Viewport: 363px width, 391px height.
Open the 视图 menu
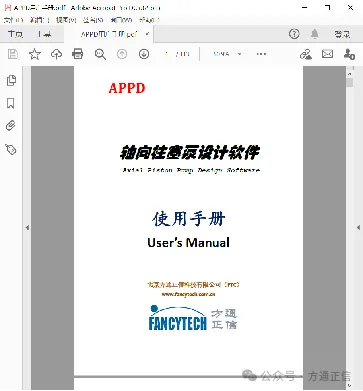[x=66, y=20]
